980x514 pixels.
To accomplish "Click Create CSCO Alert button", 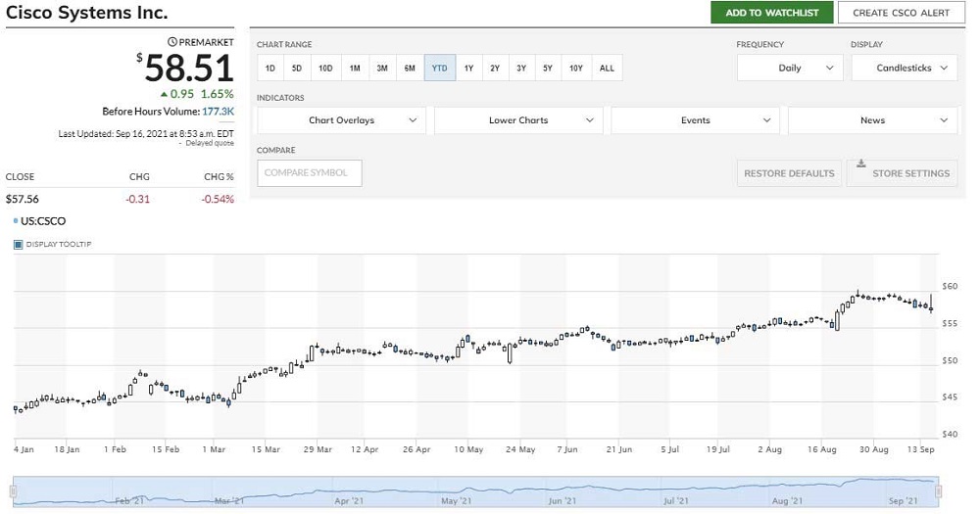I will click(902, 13).
